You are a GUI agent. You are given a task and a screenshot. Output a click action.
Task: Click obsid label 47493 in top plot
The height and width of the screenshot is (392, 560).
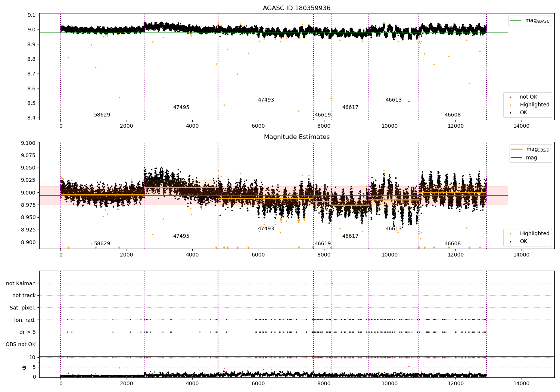click(266, 100)
